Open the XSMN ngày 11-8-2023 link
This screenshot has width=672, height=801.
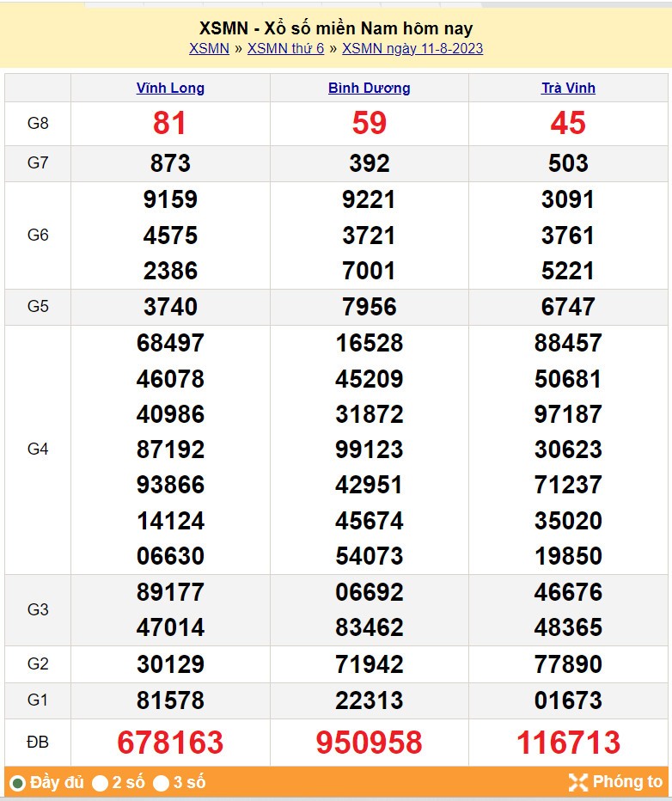[x=412, y=48]
